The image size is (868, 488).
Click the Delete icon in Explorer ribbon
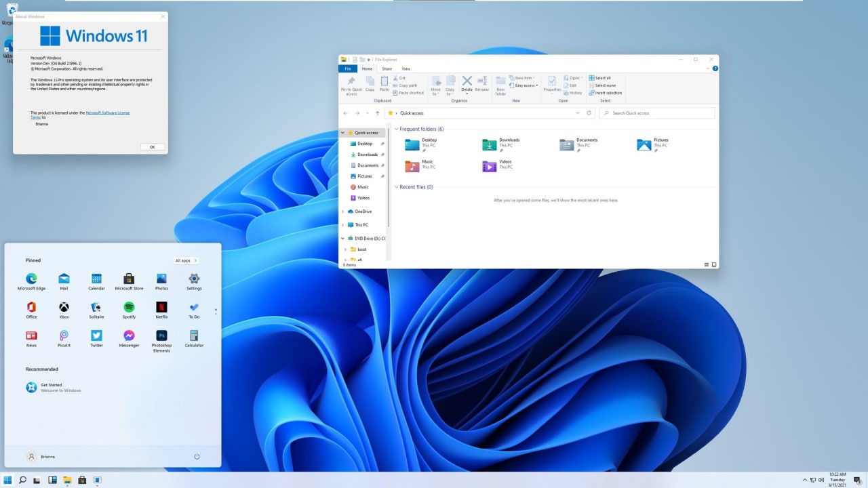(467, 81)
